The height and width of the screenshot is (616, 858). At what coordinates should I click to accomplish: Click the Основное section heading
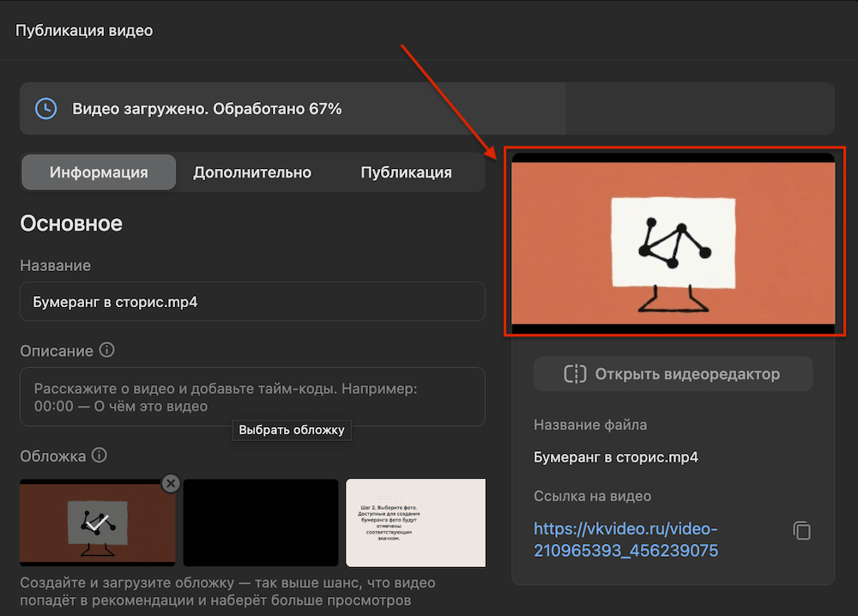pos(71,223)
